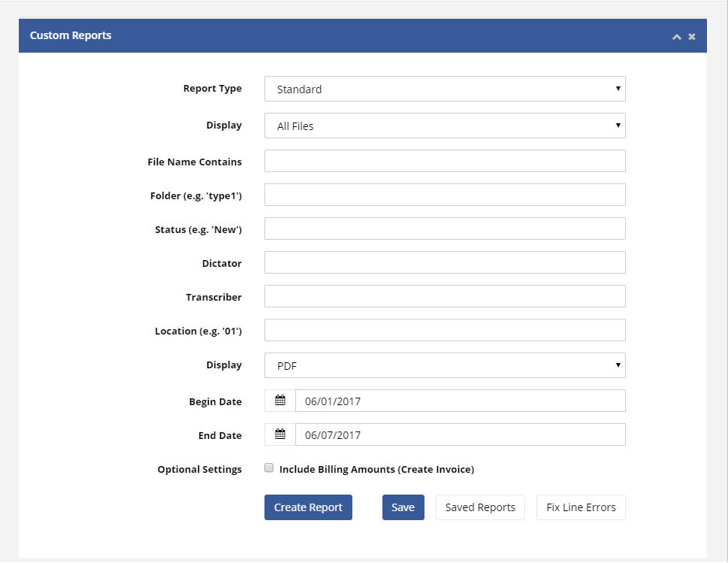Click Fix Line Errors button
The width and height of the screenshot is (728, 563).
click(581, 507)
